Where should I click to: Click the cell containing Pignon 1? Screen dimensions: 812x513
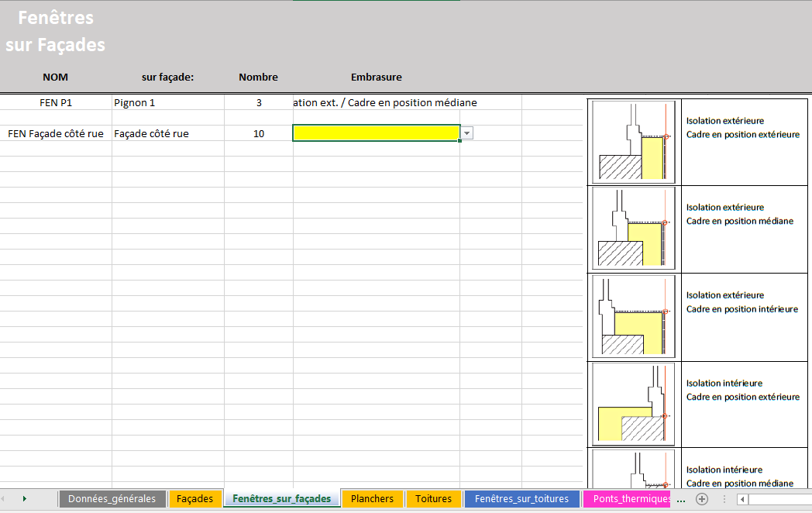point(167,102)
